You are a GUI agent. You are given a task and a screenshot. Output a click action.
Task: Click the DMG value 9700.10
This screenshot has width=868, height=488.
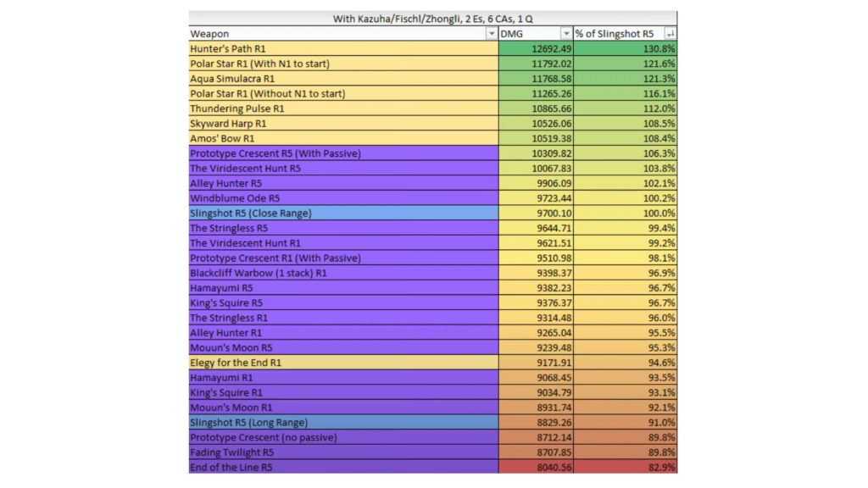536,213
